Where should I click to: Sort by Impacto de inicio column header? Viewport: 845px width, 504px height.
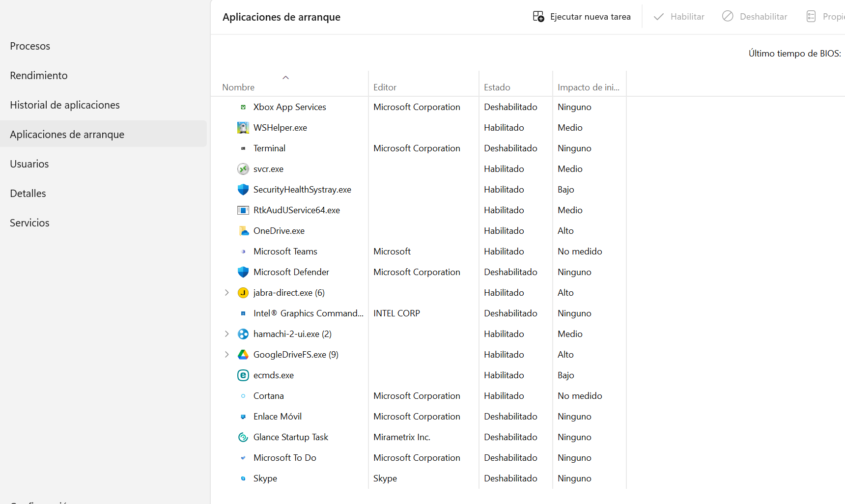589,87
